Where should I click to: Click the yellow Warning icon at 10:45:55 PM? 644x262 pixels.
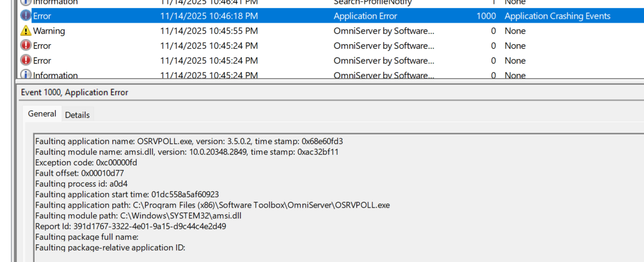click(26, 31)
